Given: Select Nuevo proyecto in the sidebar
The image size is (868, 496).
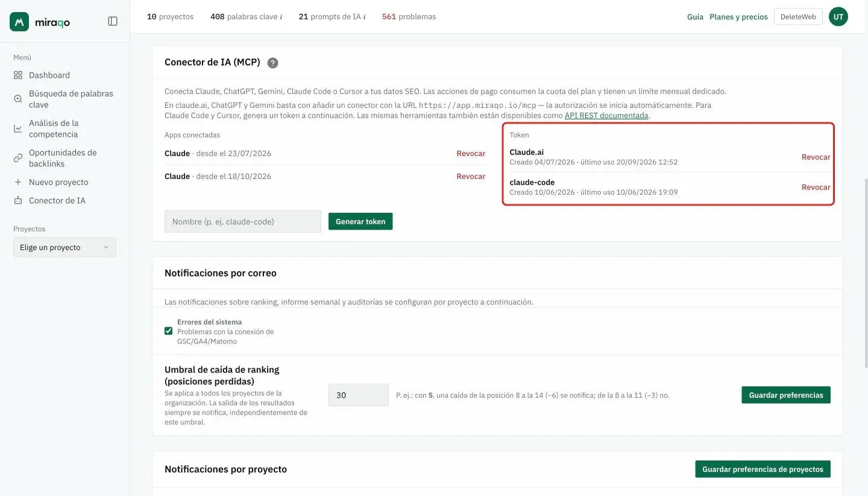Looking at the screenshot, I should 58,182.
